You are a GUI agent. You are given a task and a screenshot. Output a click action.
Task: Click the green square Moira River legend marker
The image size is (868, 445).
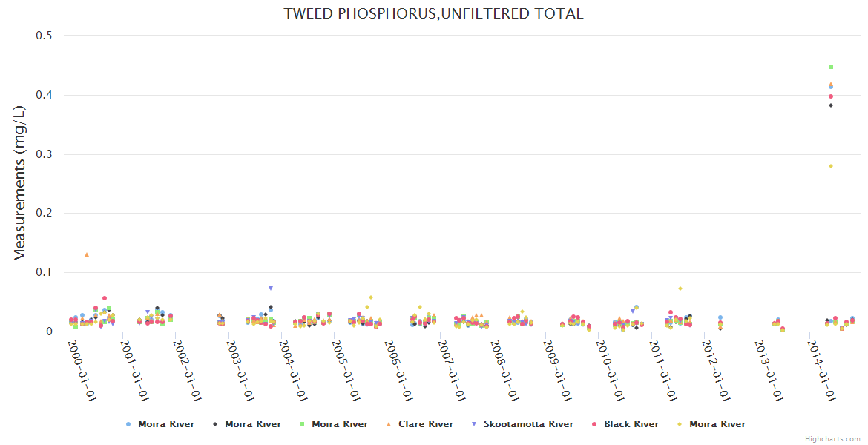tap(302, 424)
